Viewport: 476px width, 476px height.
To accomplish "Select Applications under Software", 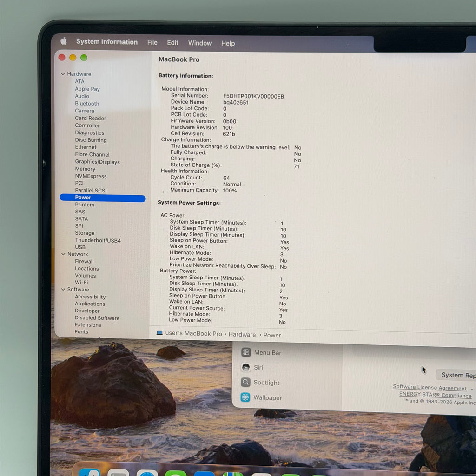I will pos(90,304).
